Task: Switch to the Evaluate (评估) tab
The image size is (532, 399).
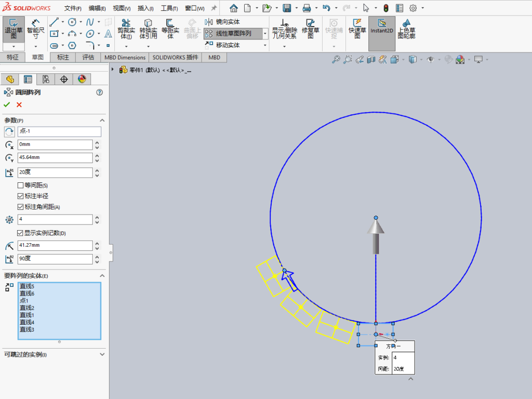Action: 88,57
